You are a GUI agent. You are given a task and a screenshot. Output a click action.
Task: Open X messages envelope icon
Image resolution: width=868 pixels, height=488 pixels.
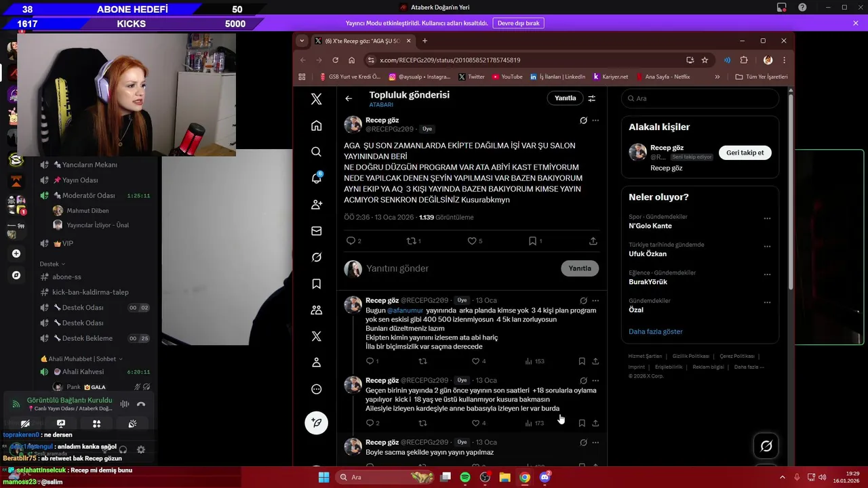pos(316,231)
